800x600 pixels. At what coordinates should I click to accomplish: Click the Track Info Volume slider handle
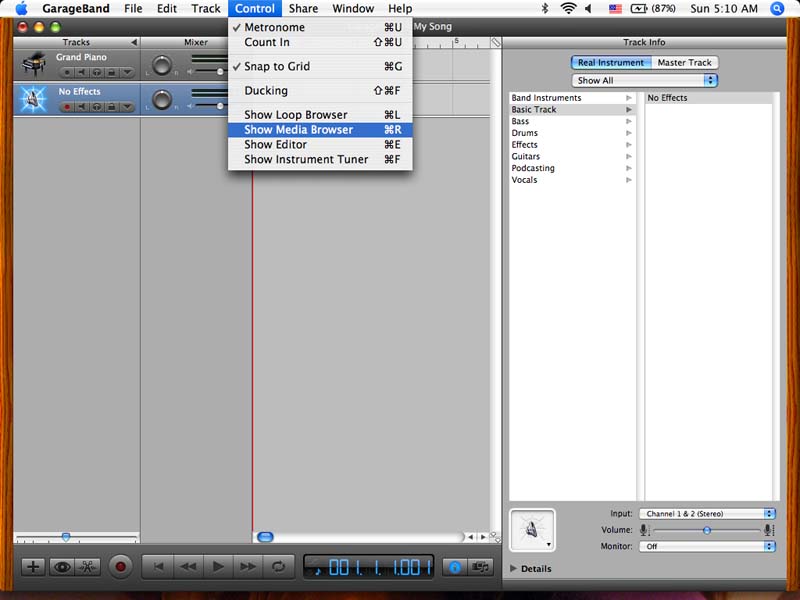pos(707,531)
